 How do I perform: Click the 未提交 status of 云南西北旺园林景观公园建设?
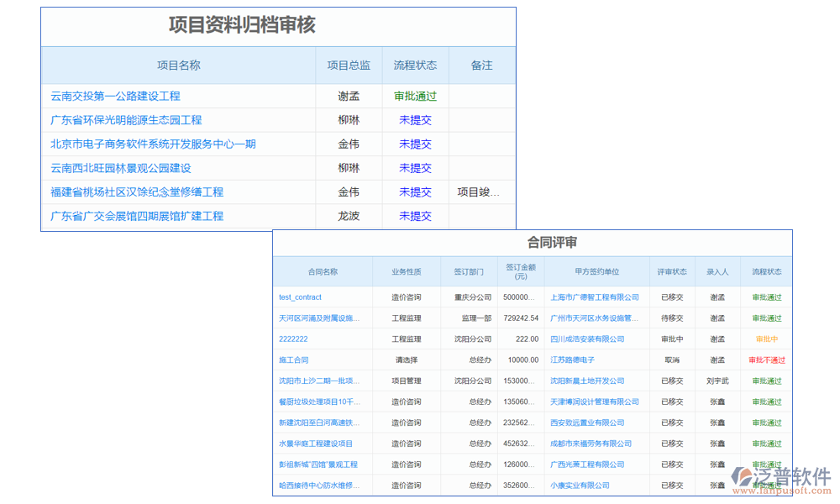415,168
